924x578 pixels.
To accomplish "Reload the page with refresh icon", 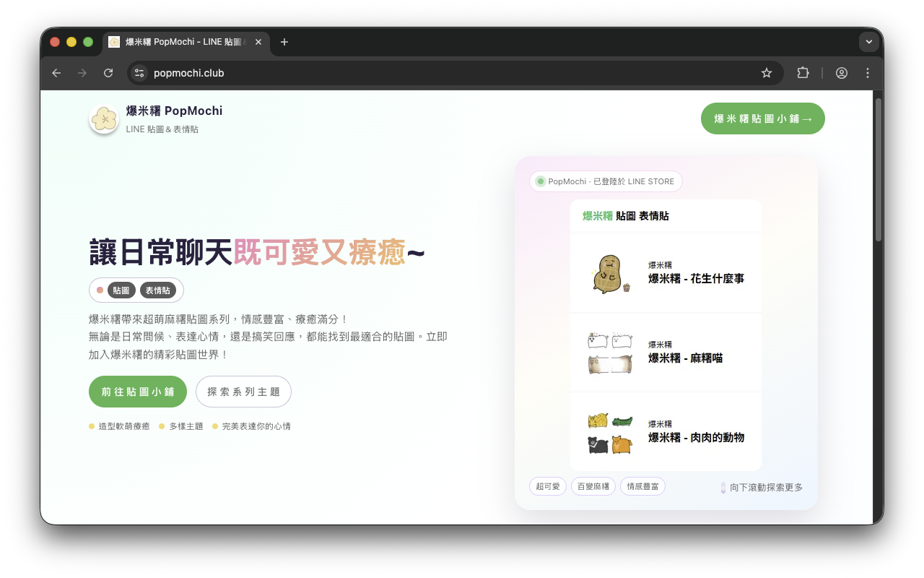I will [108, 73].
